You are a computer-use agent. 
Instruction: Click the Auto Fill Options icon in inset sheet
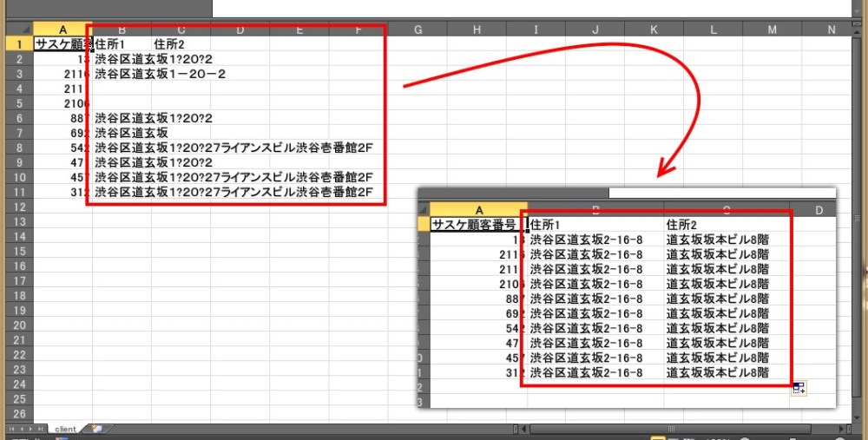tap(799, 388)
